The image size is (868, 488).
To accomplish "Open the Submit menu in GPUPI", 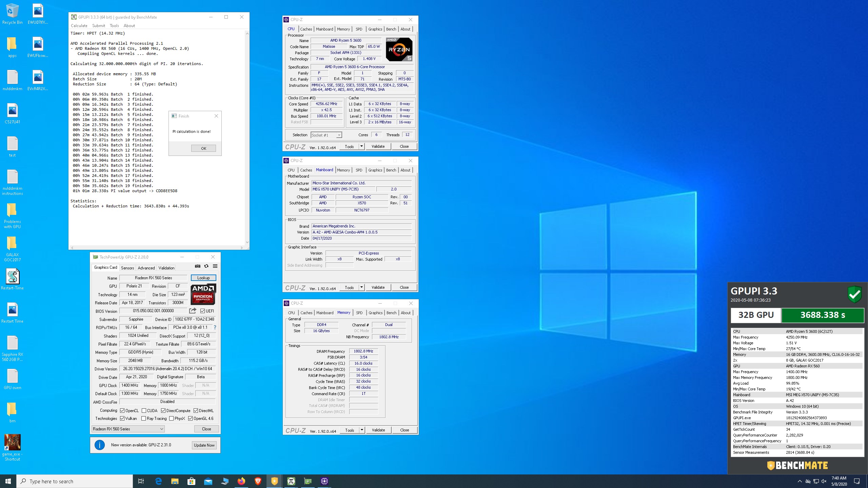I will click(x=99, y=26).
